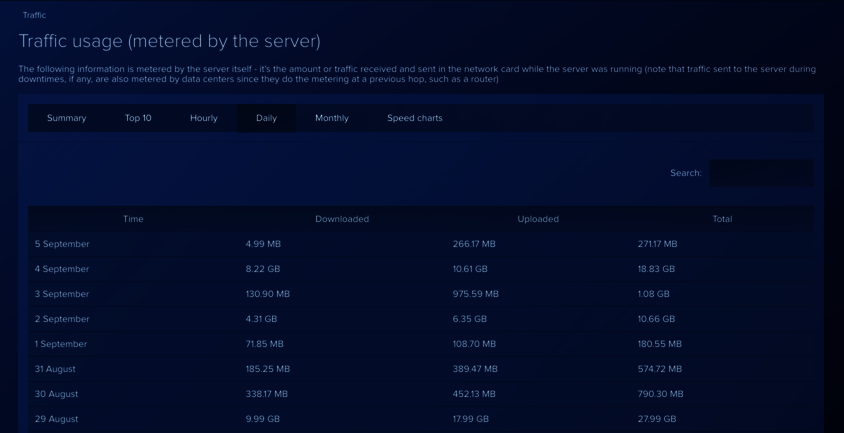Viewport: 844px width, 433px height.
Task: Open the Summary tab
Action: 66,118
